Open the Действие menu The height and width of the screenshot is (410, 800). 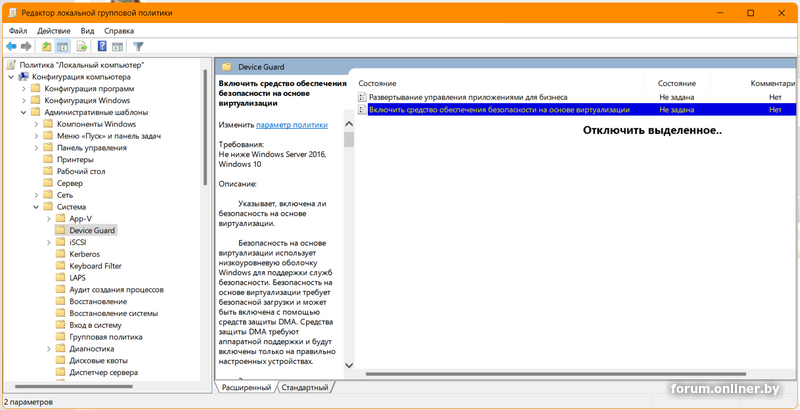pyautogui.click(x=54, y=31)
